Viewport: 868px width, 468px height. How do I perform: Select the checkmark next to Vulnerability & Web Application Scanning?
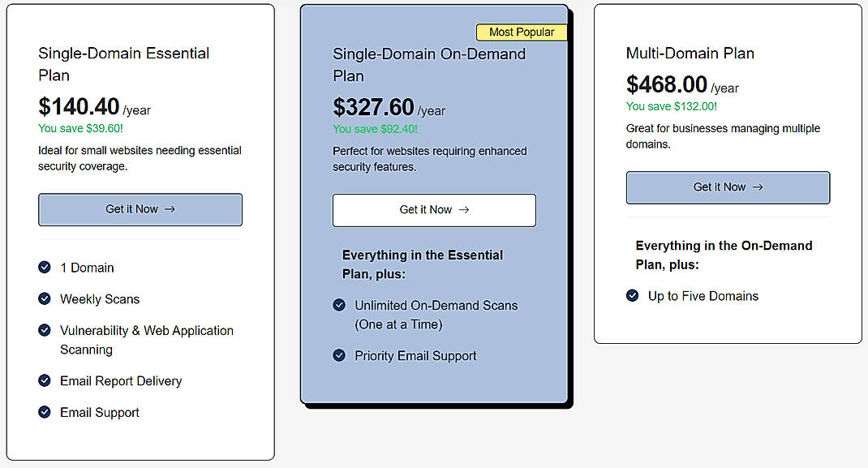tap(44, 330)
